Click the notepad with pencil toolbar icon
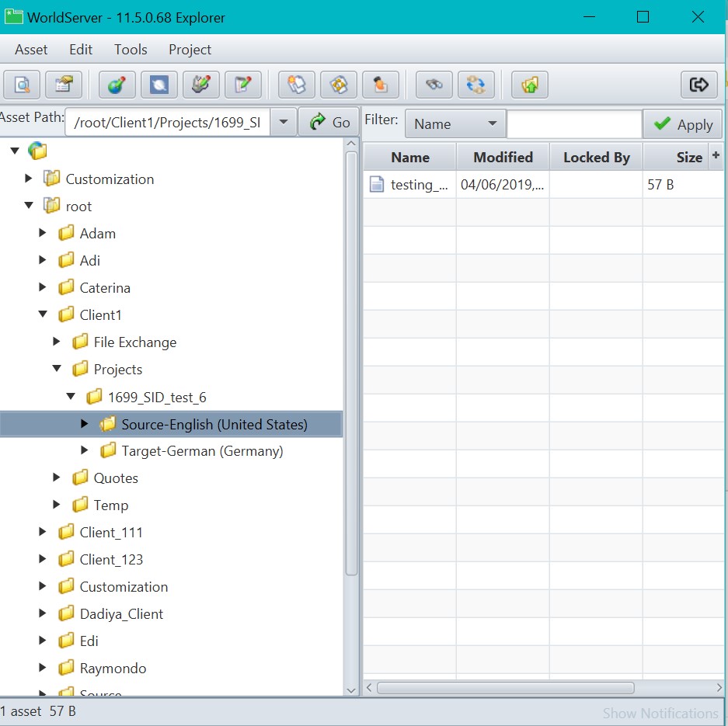The height and width of the screenshot is (726, 728). click(243, 85)
